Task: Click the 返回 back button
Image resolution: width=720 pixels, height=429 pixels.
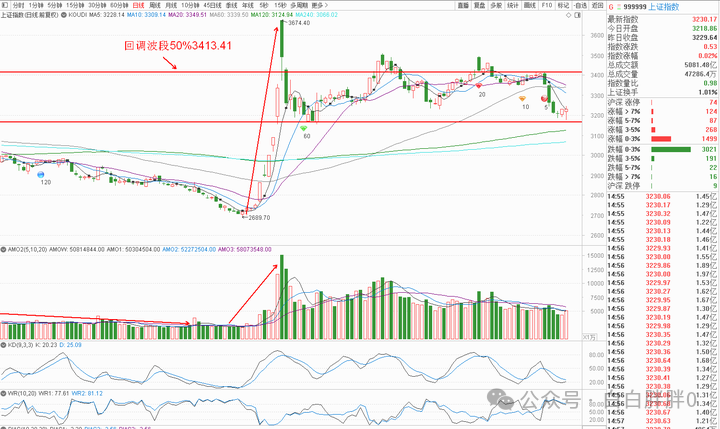Action: tap(597, 6)
